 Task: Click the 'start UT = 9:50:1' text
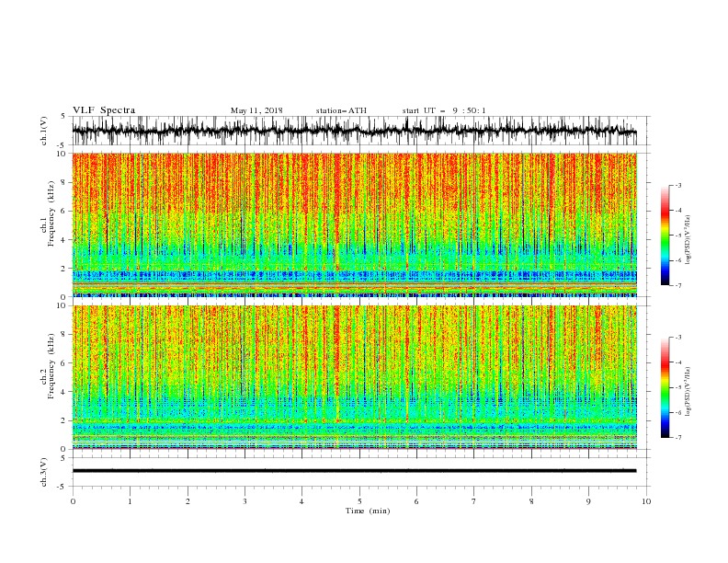(444, 110)
